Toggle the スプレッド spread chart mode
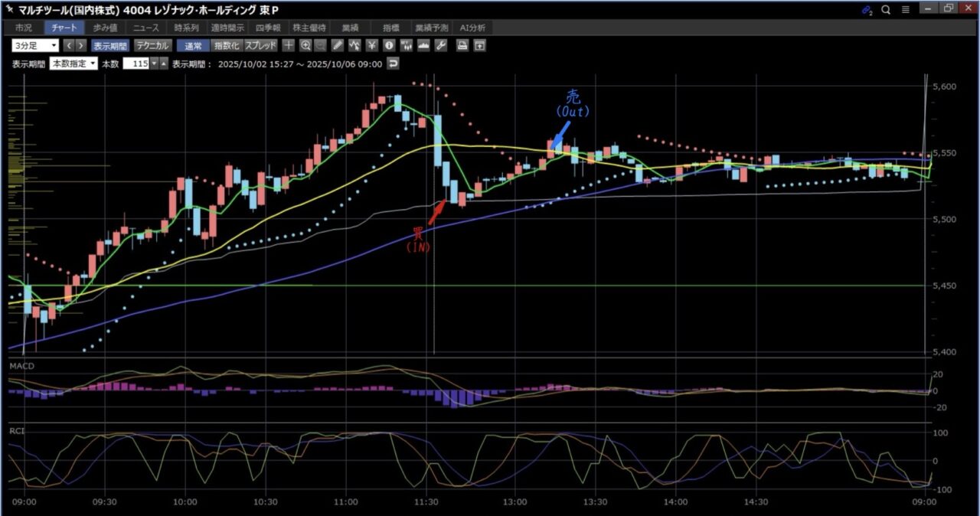 click(260, 45)
